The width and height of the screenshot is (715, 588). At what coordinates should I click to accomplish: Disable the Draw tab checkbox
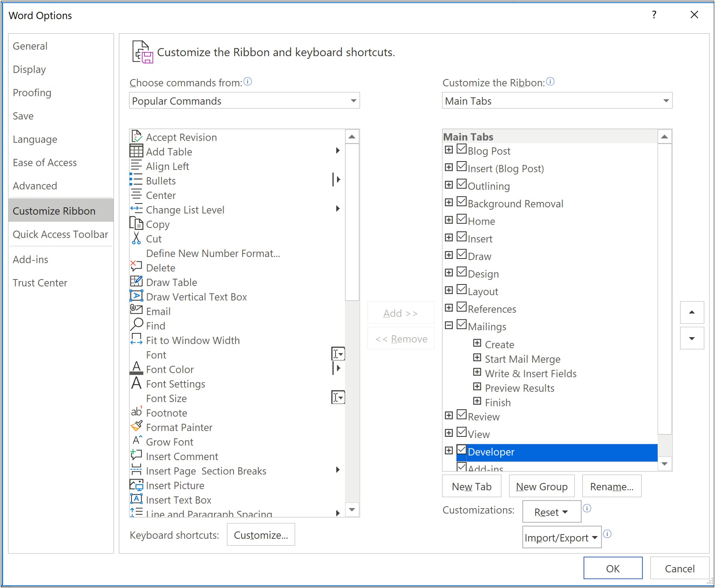[462, 254]
